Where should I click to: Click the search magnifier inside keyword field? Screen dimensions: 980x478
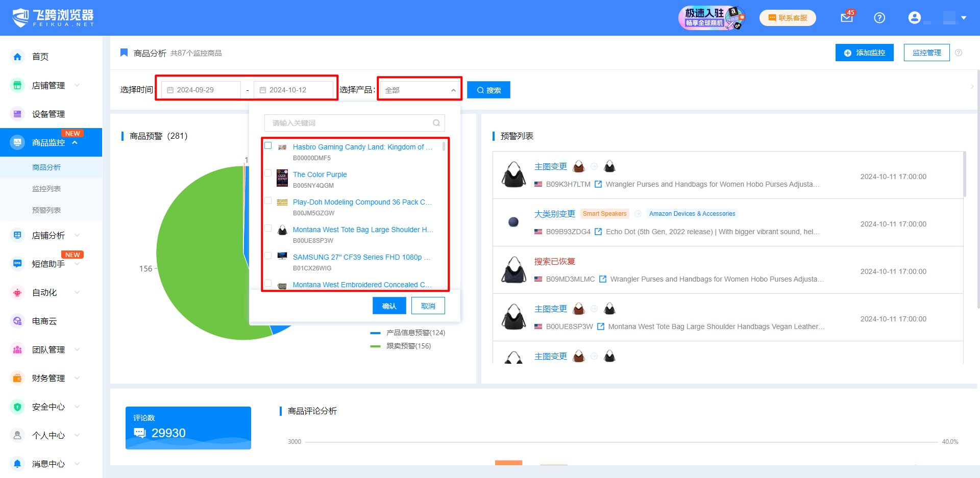[x=436, y=123]
